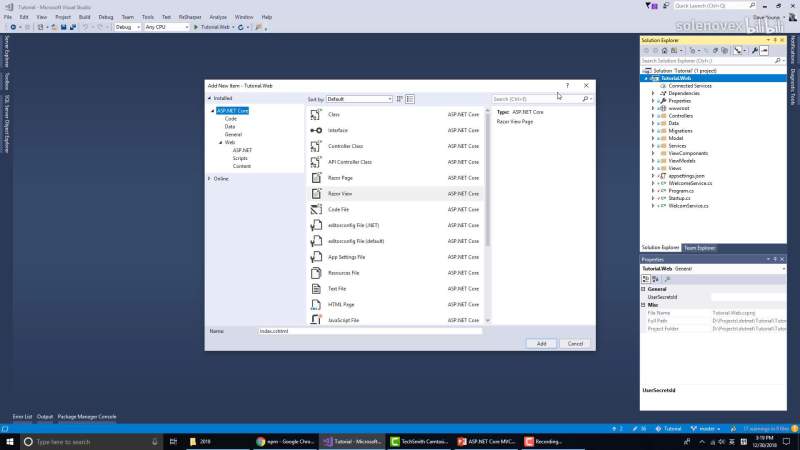Select the JavaScript File template icon
This screenshot has height=450, width=800.
pos(316,319)
